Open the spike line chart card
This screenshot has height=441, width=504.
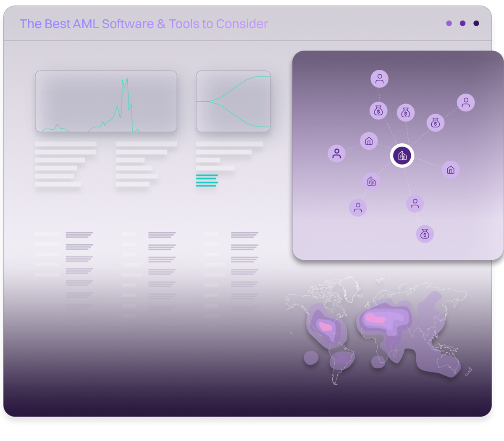[x=106, y=101]
